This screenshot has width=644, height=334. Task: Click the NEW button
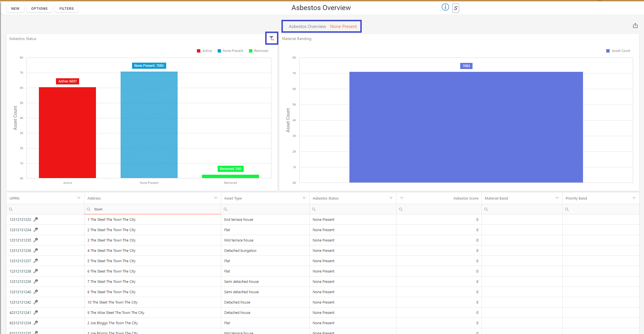click(15, 8)
